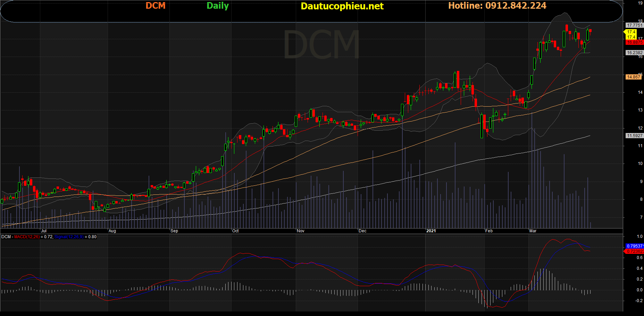The image size is (644, 316).
Task: Click the Jul month marker
Action: point(44,231)
